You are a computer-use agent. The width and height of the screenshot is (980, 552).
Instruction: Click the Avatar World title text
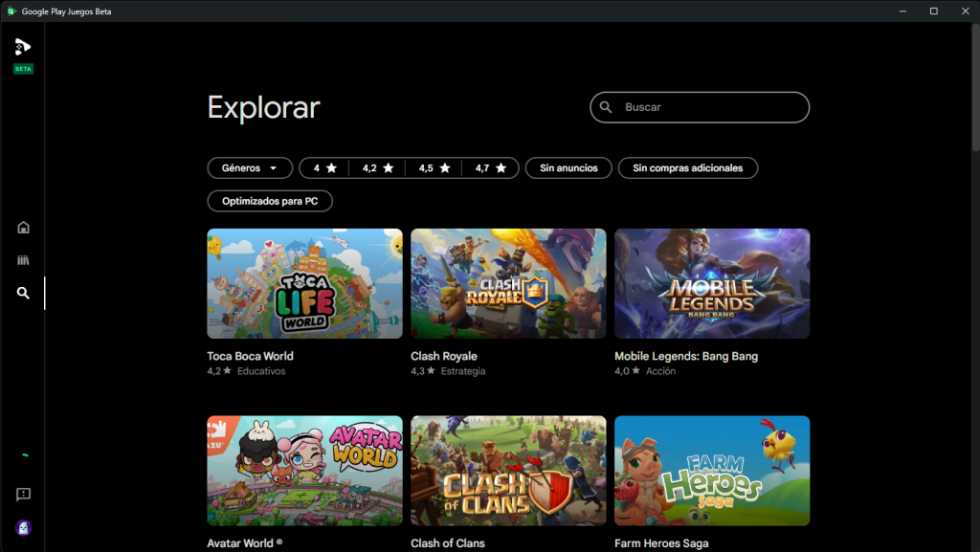pos(244,543)
